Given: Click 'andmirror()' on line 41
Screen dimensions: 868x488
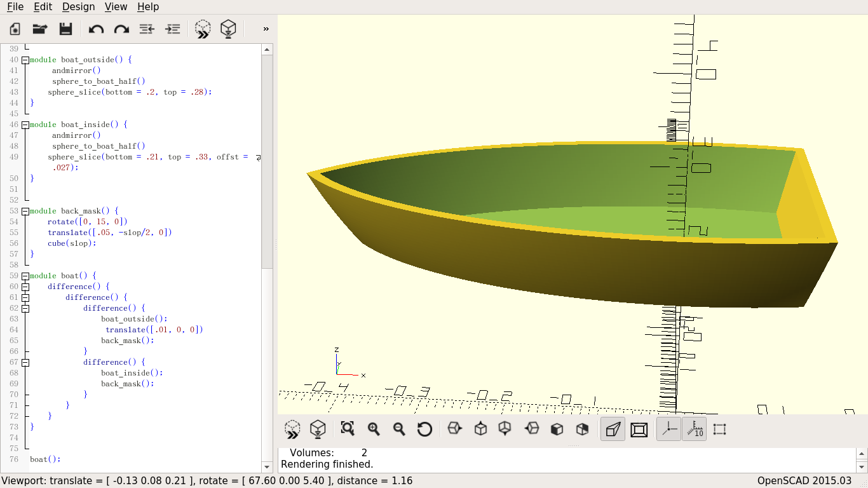Looking at the screenshot, I should 76,71.
